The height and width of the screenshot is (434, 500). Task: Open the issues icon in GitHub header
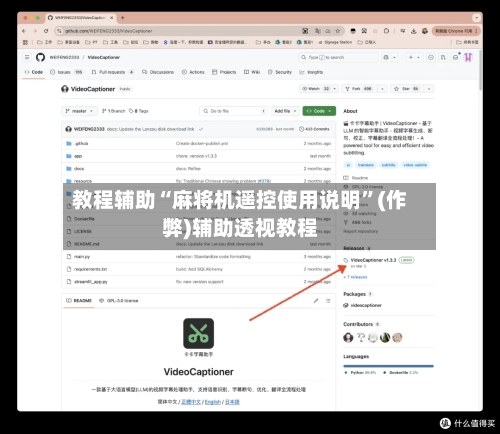coord(431,57)
